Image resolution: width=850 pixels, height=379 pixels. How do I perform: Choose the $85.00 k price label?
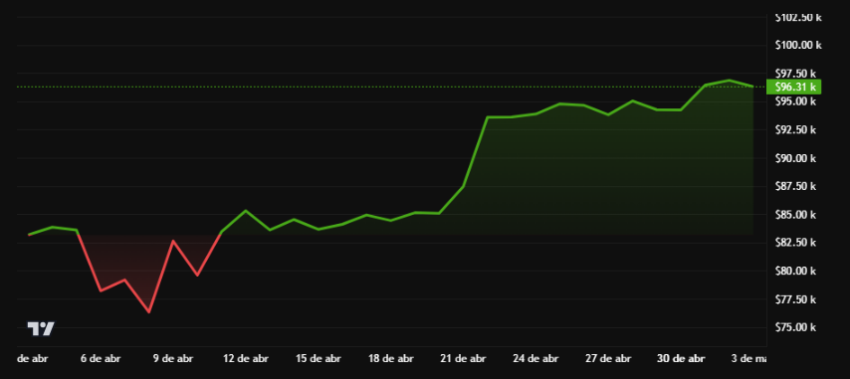coord(795,215)
